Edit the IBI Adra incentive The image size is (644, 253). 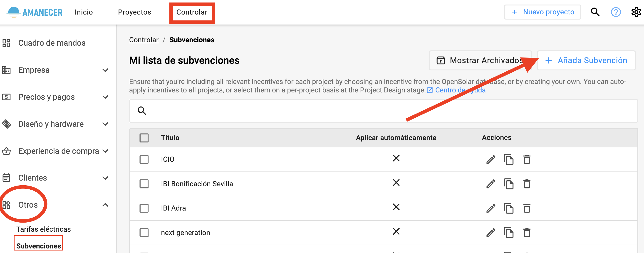pos(491,208)
